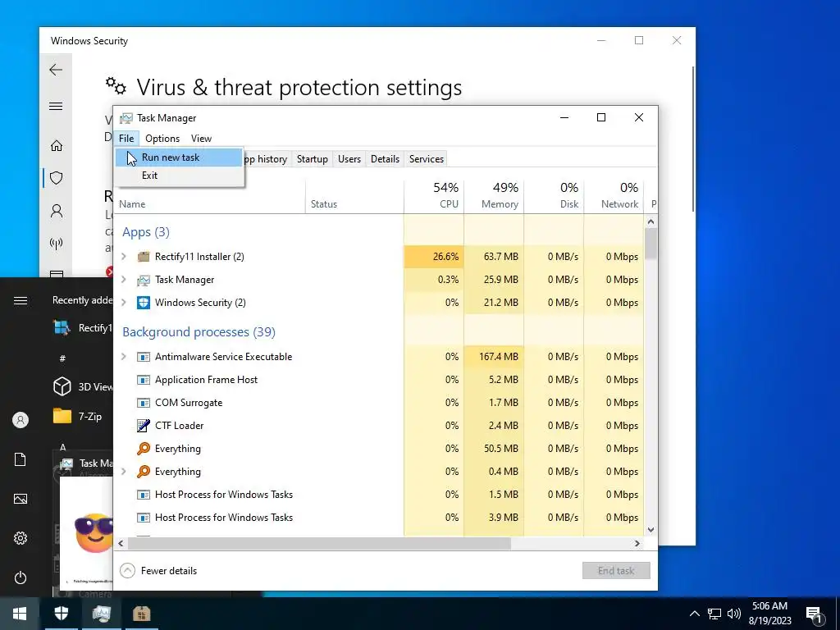Click the network icon in system tray
Image resolution: width=840 pixels, height=630 pixels.
pyautogui.click(x=714, y=614)
